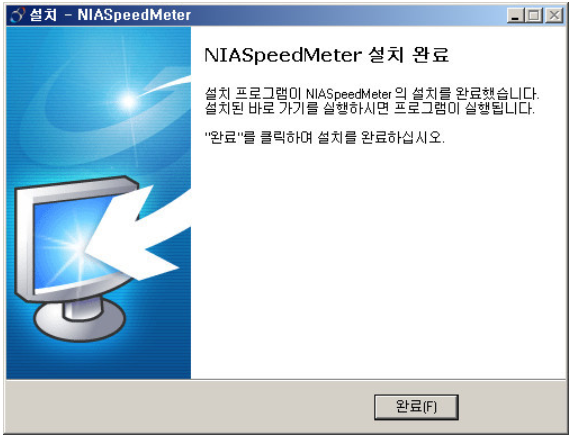Click the 'NIASpeedMeter 설치 완료' heading
This screenshot has height=436, width=570.
pos(326,55)
